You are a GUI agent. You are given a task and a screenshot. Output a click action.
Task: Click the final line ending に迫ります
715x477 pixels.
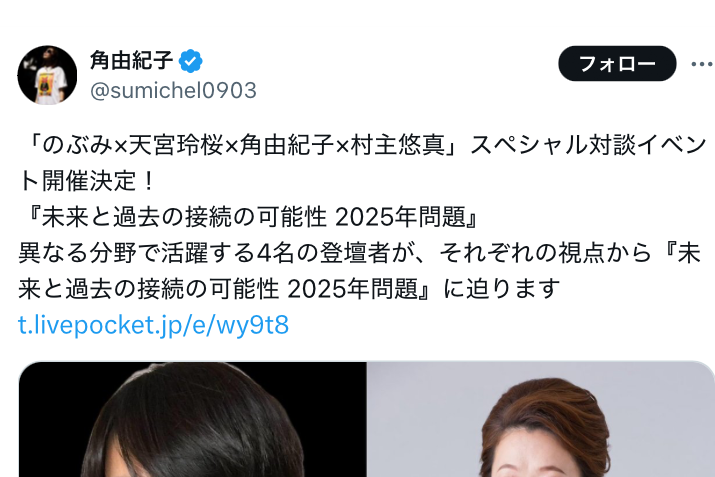click(x=289, y=289)
